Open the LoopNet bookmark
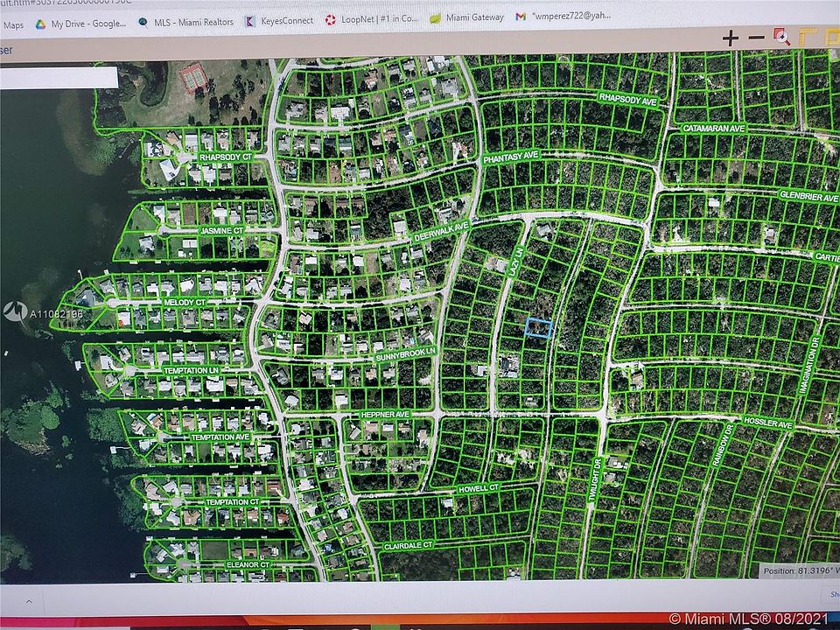 pos(371,19)
